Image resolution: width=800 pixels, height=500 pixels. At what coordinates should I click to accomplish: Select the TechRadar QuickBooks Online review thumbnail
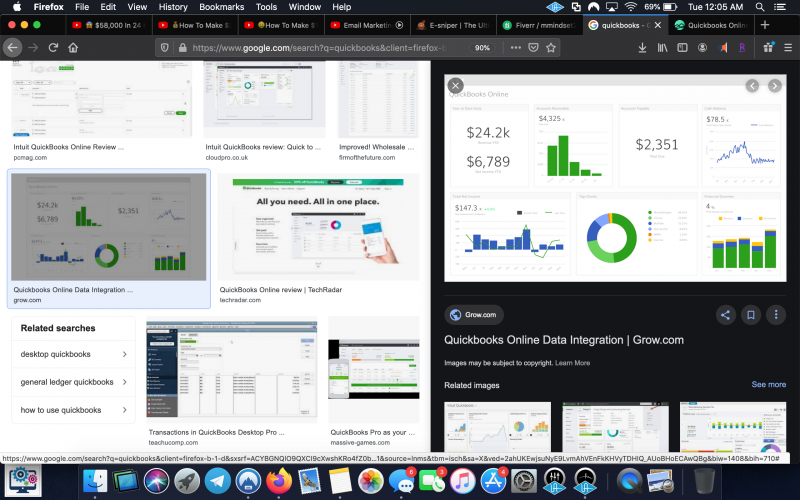[318, 227]
